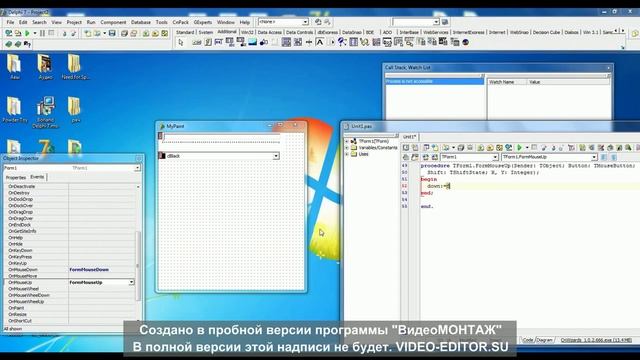
Task: Expand the Uses node in code explorer
Action: coord(347,154)
